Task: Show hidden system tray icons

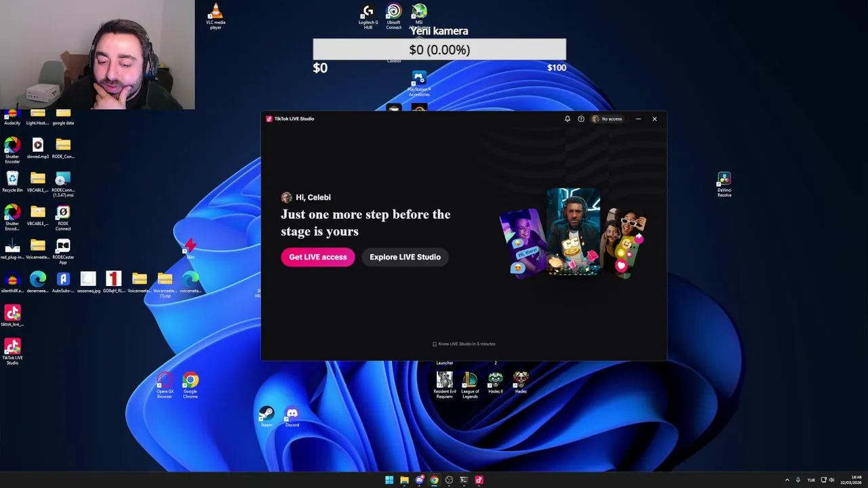Action: (787, 480)
